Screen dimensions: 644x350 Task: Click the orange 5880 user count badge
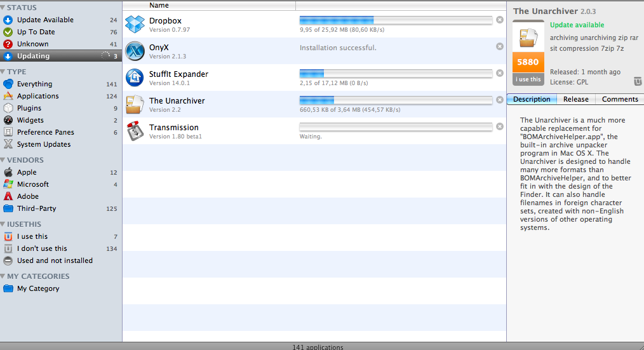[x=528, y=62]
